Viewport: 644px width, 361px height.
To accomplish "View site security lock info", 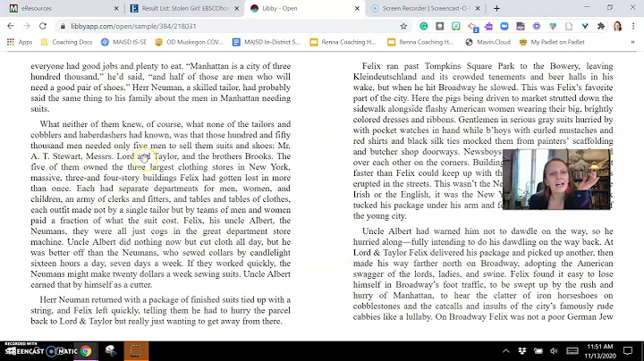I will pos(63,26).
